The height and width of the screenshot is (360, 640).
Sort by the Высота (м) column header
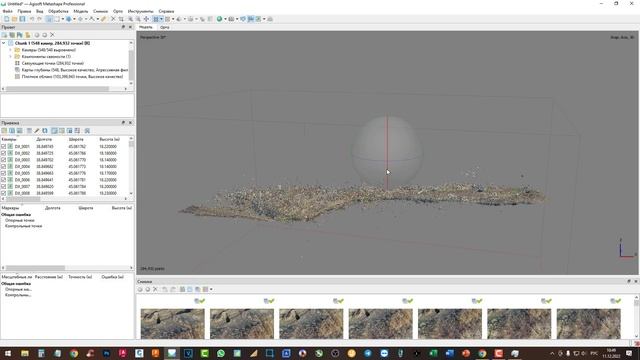click(109, 139)
